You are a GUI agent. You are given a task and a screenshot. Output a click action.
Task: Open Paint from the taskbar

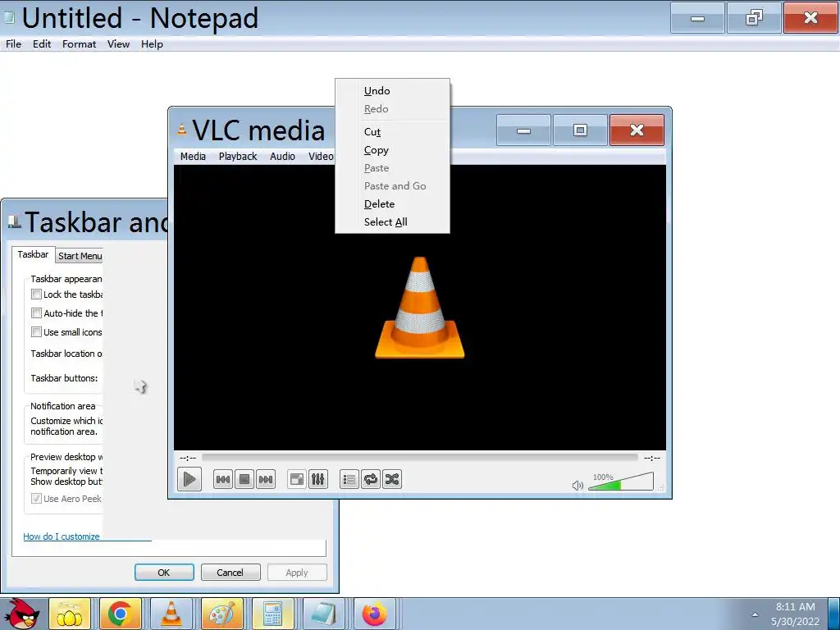pyautogui.click(x=221, y=614)
